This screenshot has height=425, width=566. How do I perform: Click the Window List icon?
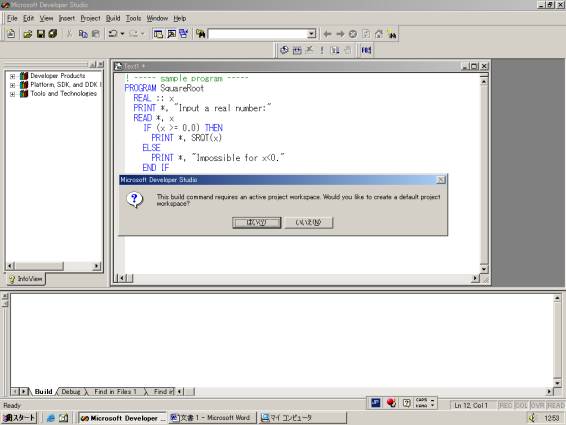pos(184,34)
